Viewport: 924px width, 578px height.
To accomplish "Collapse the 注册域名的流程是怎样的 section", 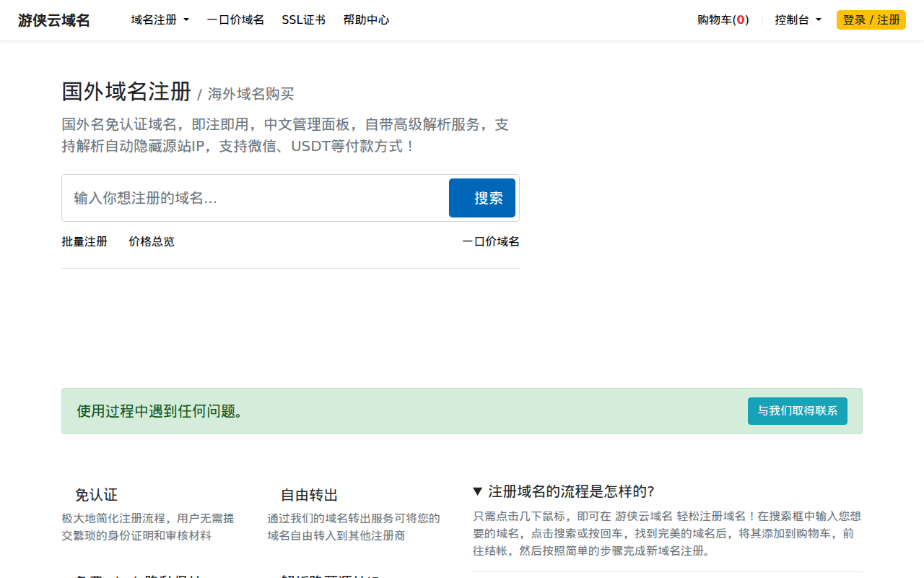I will tap(563, 491).
